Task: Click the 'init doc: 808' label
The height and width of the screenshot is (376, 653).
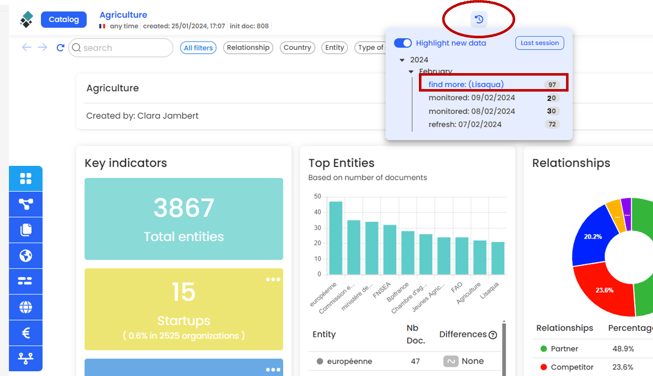Action: coord(249,26)
